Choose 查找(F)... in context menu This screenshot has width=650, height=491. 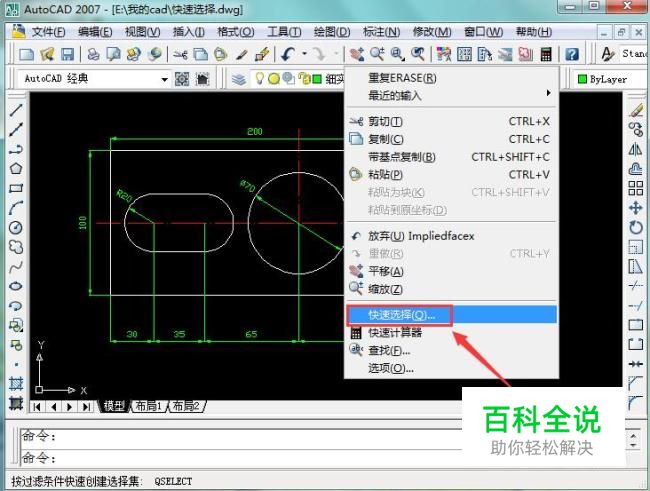point(452,350)
